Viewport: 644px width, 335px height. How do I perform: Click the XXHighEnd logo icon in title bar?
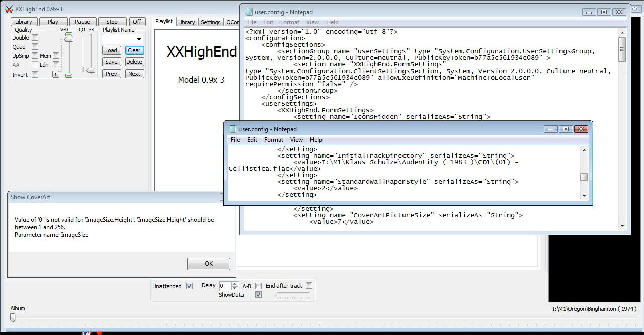coord(9,9)
